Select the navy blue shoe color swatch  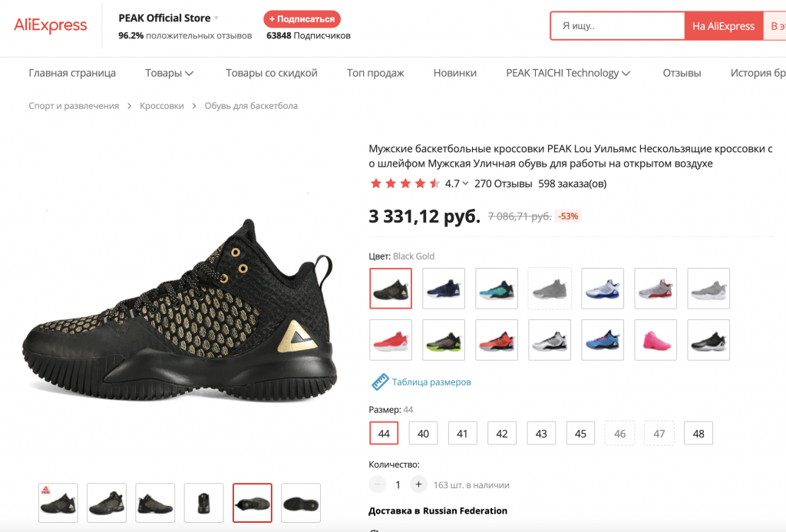pyautogui.click(x=444, y=289)
